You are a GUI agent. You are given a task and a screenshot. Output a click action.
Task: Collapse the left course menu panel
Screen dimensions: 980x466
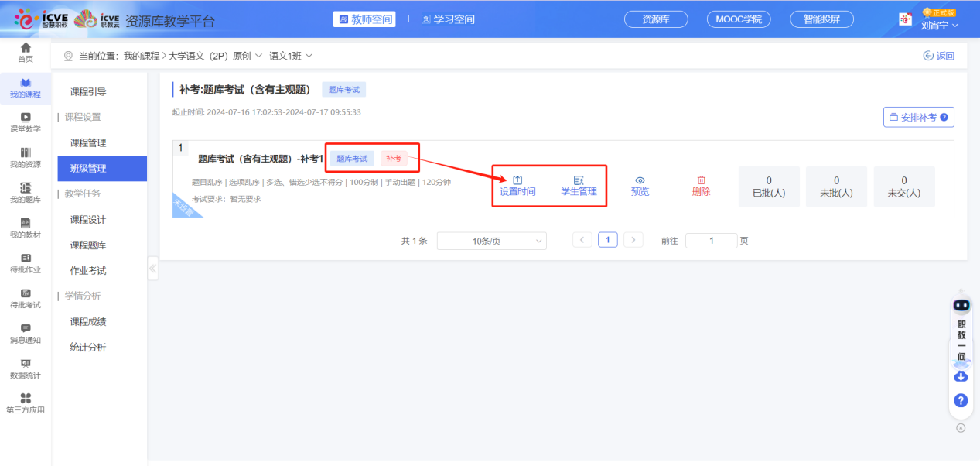[x=152, y=269]
